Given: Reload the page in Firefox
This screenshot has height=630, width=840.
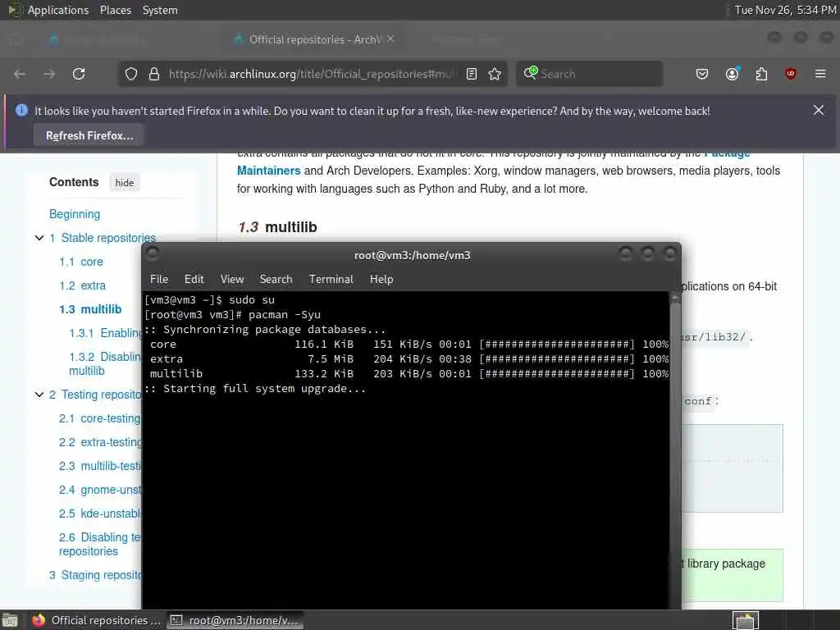Looking at the screenshot, I should pos(79,74).
